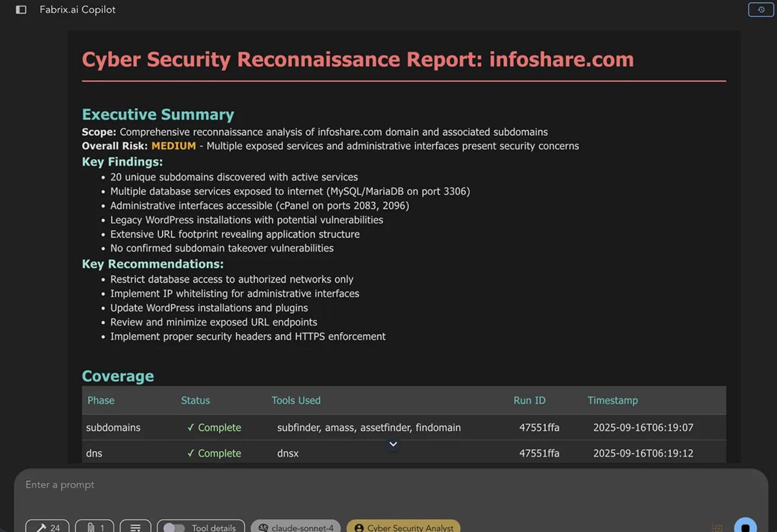Click run ID 47551ffa in dns row

(x=539, y=454)
